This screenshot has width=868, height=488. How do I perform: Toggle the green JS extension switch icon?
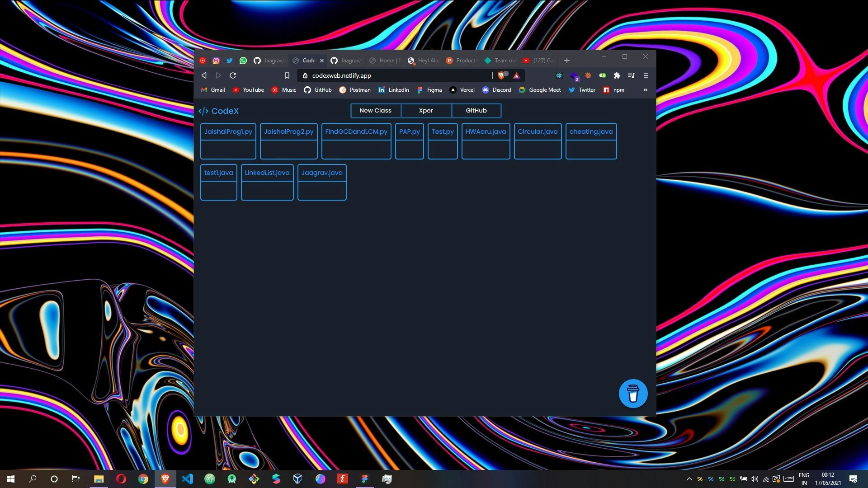(602, 75)
